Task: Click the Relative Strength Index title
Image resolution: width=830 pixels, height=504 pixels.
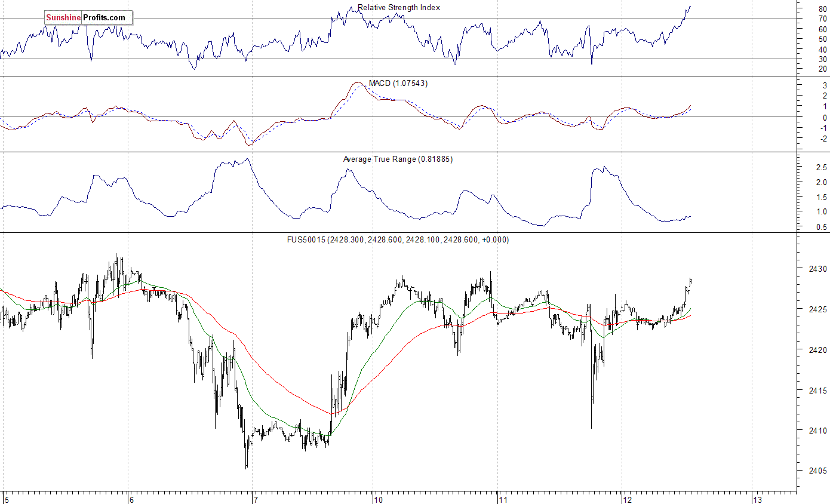Action: tap(399, 8)
